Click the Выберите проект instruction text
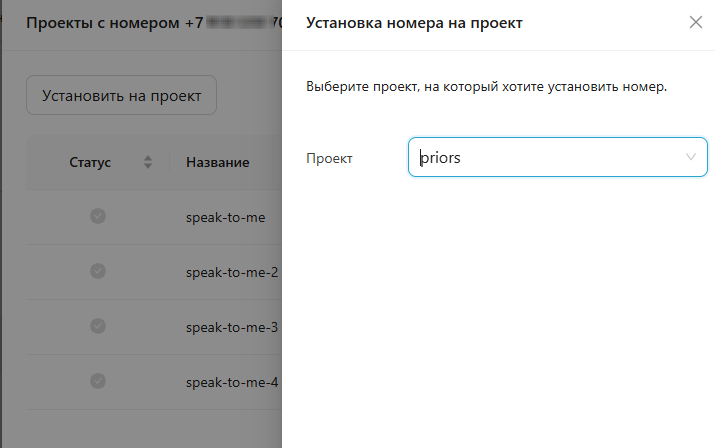Image resolution: width=715 pixels, height=448 pixels. [486, 87]
